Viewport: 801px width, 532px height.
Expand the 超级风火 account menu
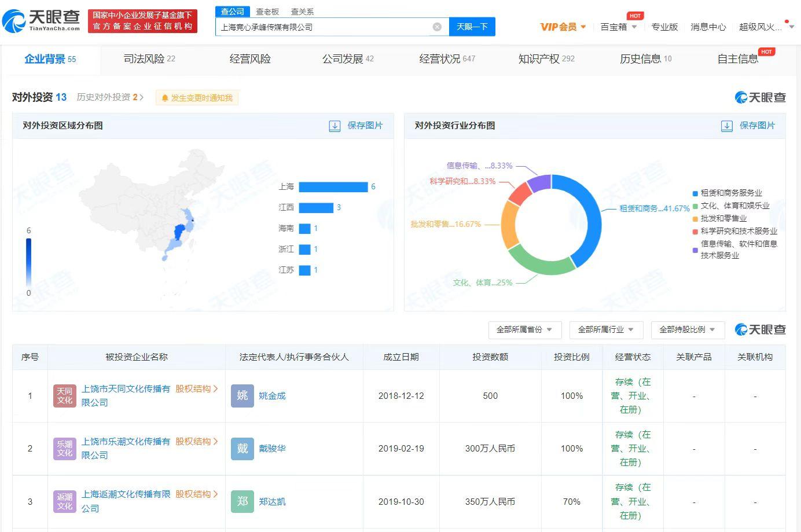click(767, 27)
